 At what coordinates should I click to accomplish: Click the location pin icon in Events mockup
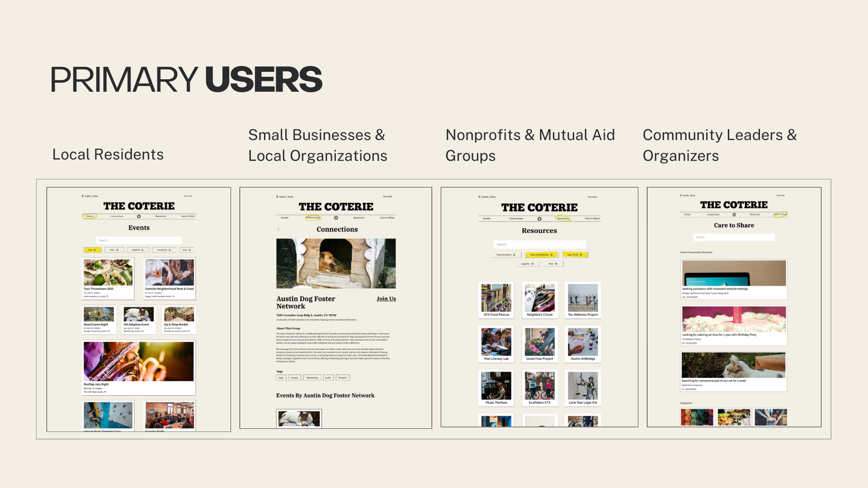[x=83, y=196]
